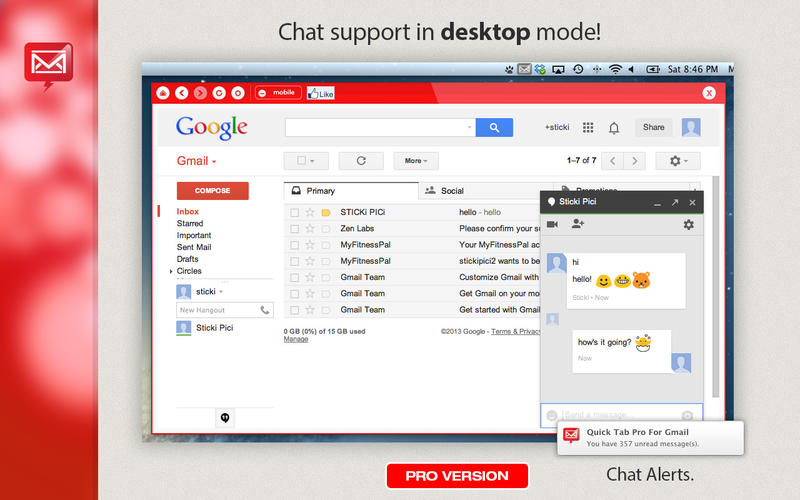Click the camera icon in chat message box
This screenshot has height=500, width=800.
click(687, 415)
